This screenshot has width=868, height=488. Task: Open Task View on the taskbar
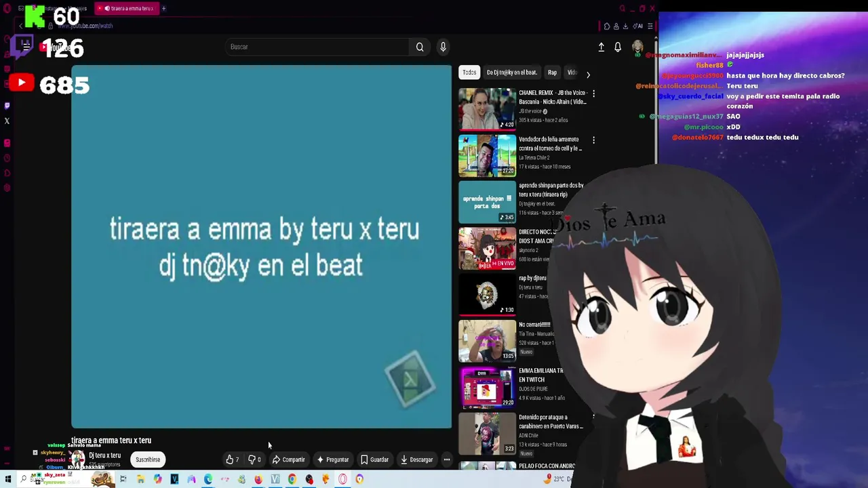[x=123, y=479]
